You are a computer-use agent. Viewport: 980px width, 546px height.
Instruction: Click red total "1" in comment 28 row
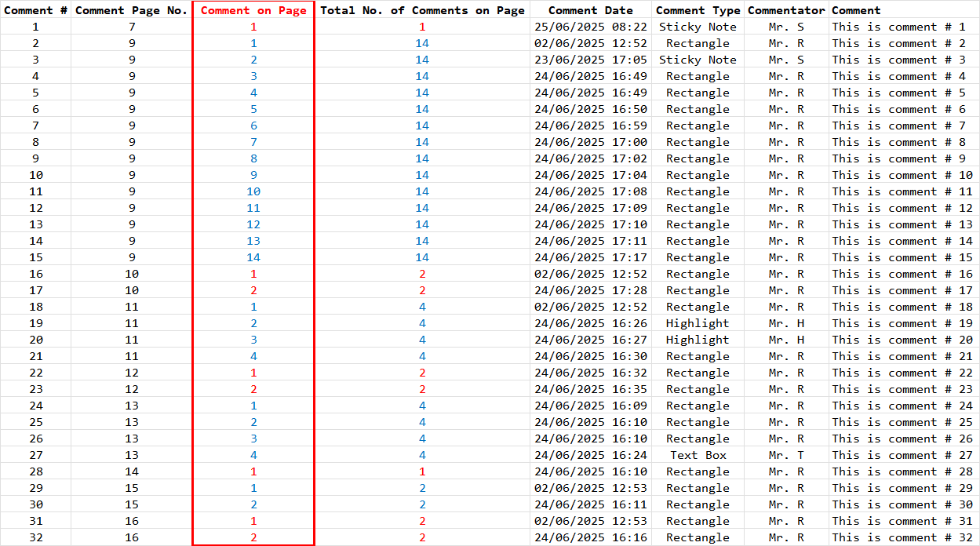coord(422,471)
